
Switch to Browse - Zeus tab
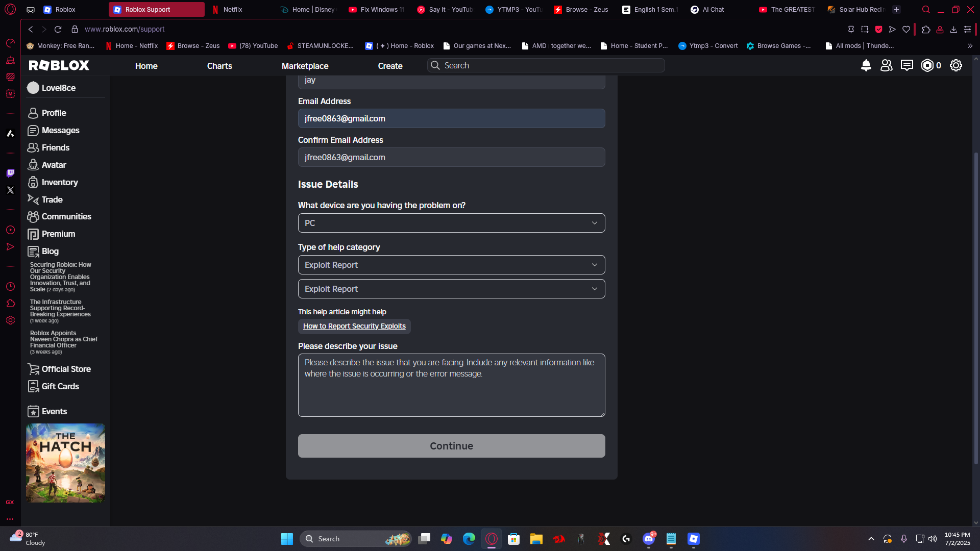tap(587, 9)
